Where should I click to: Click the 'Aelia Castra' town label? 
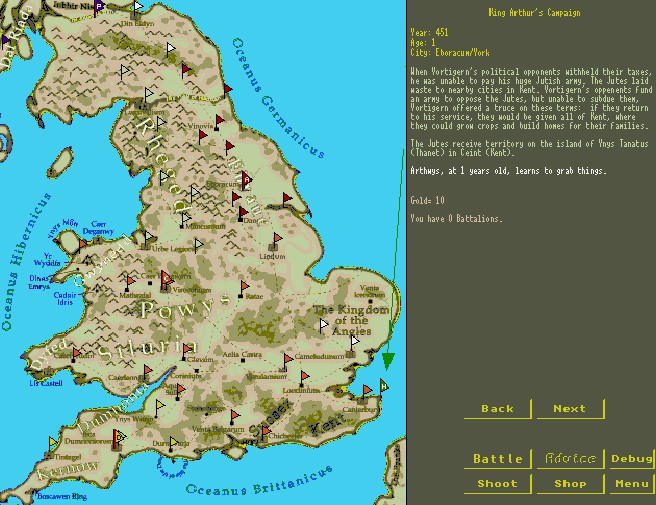click(242, 354)
